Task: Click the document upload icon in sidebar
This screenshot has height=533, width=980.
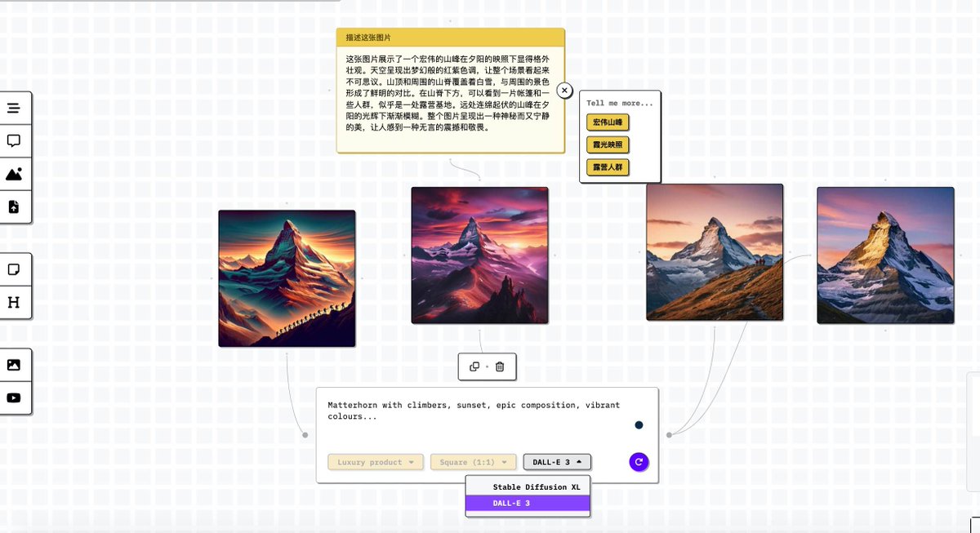Action: [x=15, y=207]
